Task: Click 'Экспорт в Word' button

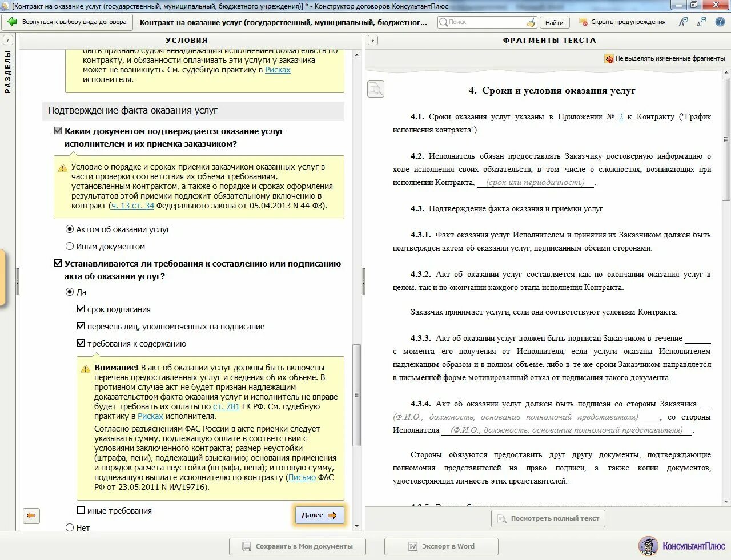Action: click(441, 546)
